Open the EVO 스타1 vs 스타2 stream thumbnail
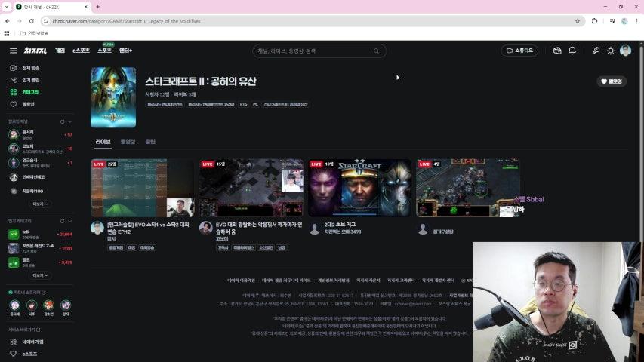This screenshot has height=362, width=644. [142, 188]
